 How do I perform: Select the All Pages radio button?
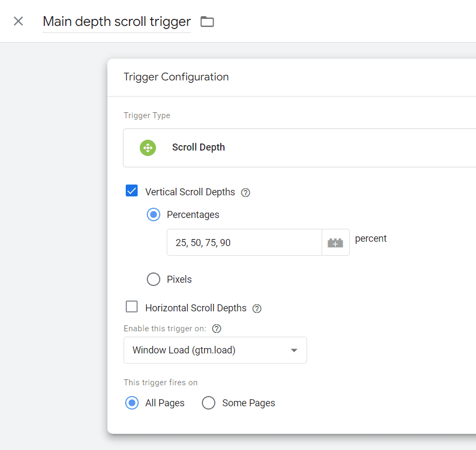132,403
